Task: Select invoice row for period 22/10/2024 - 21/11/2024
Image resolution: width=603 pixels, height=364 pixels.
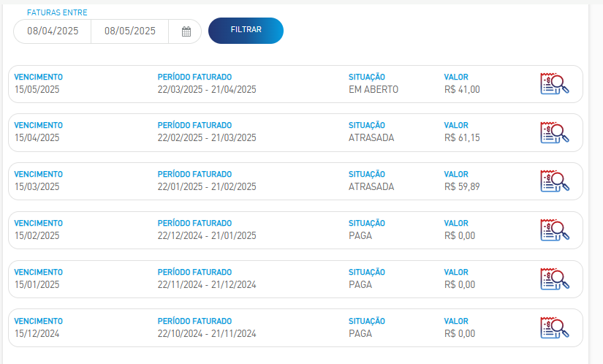Action: (x=295, y=328)
